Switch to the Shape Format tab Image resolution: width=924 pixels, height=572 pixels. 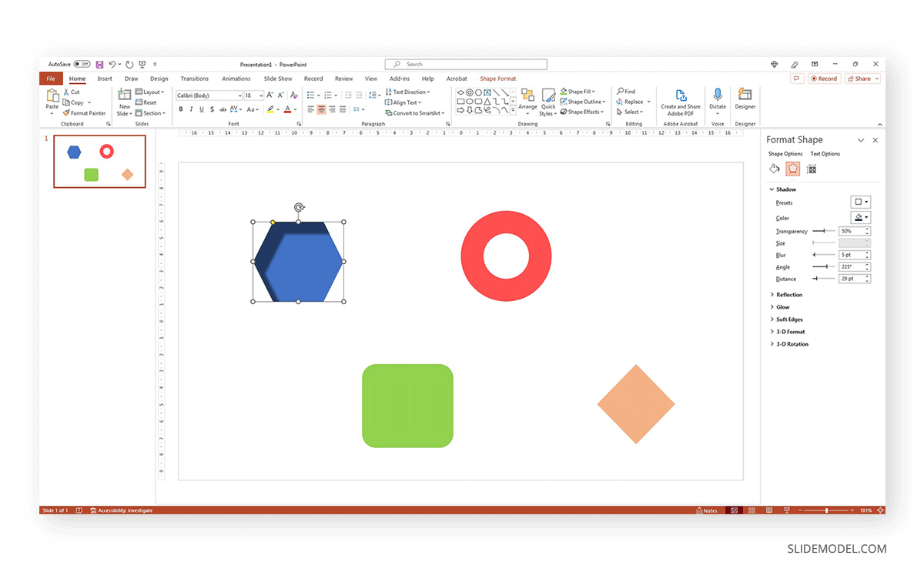tap(497, 78)
